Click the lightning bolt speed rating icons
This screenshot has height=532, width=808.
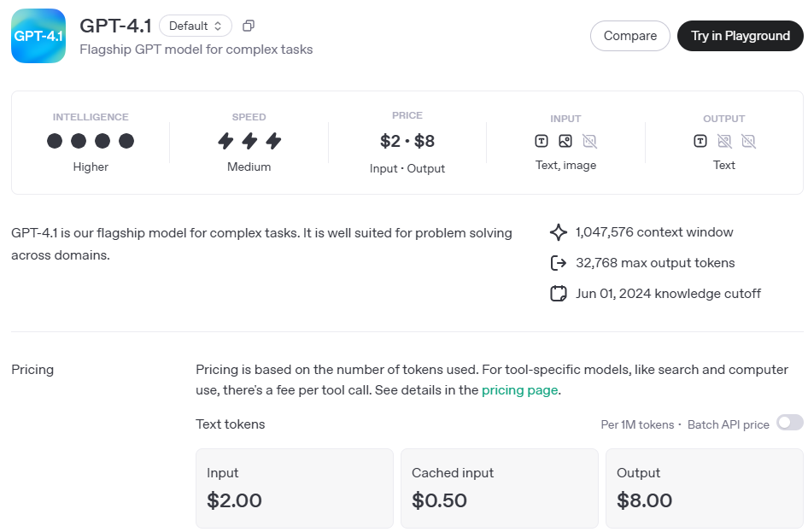click(x=249, y=141)
